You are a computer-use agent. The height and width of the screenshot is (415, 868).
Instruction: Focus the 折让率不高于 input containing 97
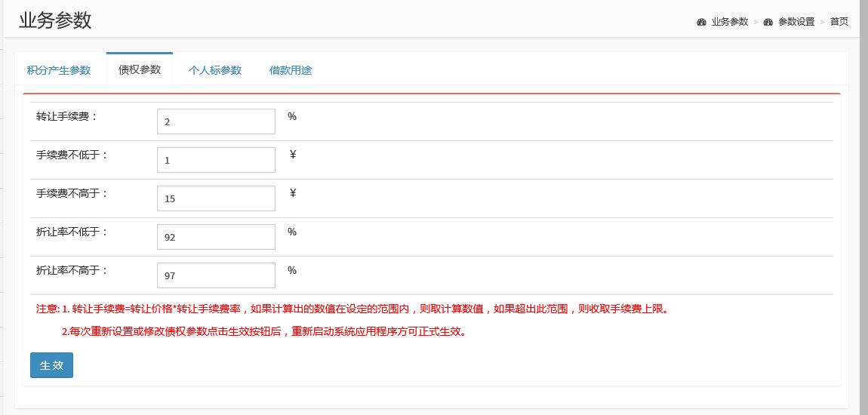(216, 275)
